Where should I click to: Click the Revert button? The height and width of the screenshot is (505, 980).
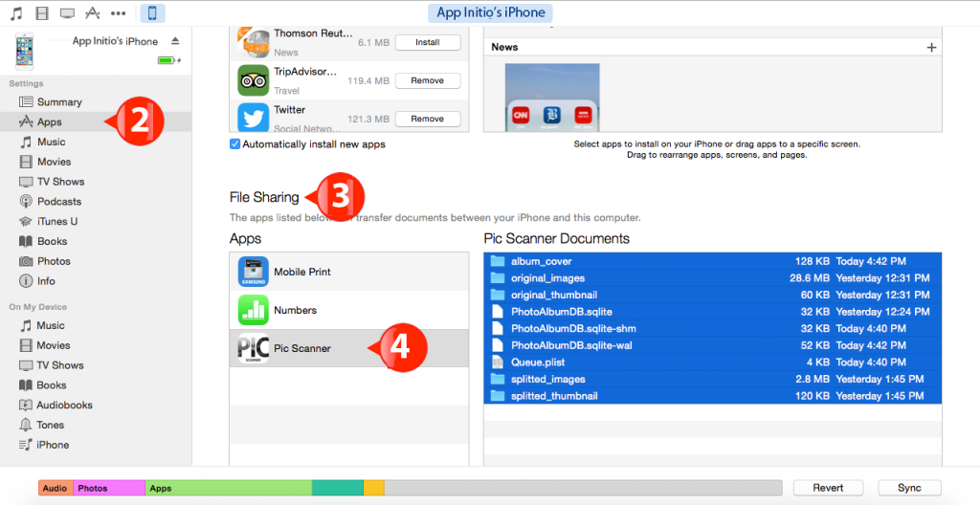click(828, 488)
